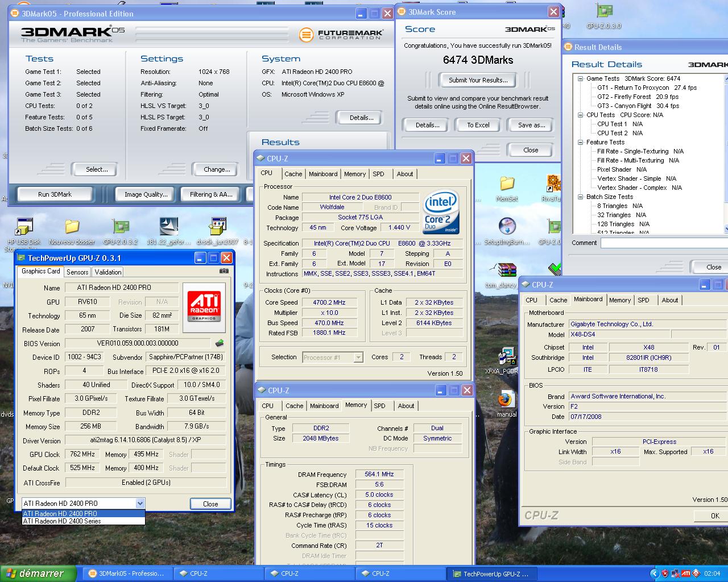Open the SPD tab in CPU-Z memory window
This screenshot has width=728, height=582.
(x=380, y=406)
